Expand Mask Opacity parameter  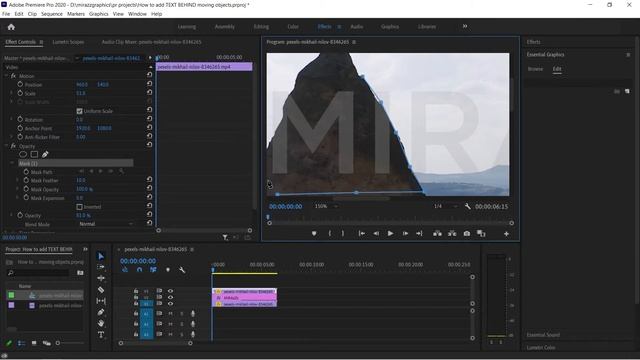tap(18, 189)
